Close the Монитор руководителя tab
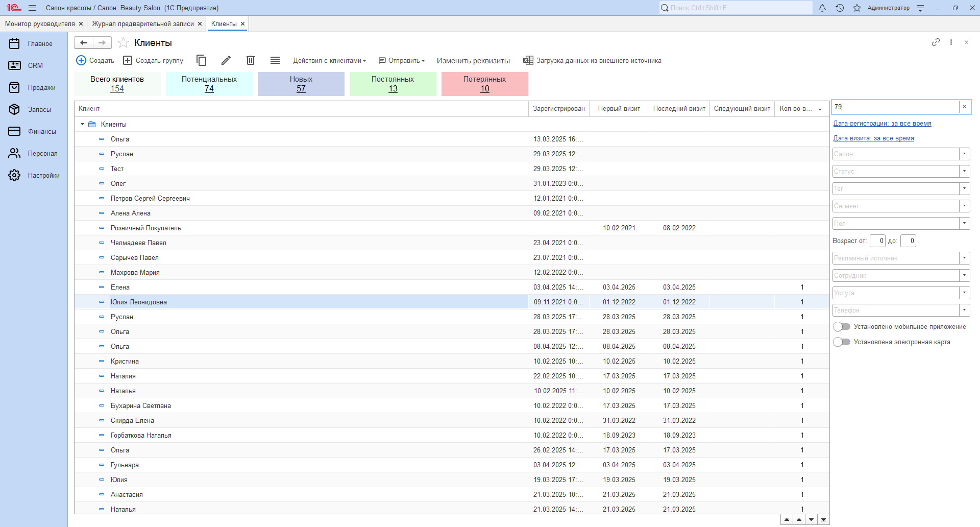Image resolution: width=980 pixels, height=527 pixels. 81,24
